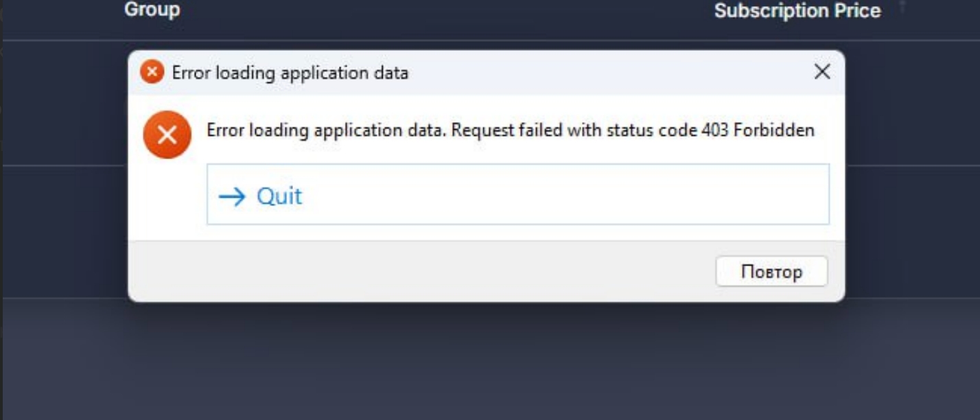
Task: Click the blue arrow icon next to Quit
Action: tap(232, 197)
